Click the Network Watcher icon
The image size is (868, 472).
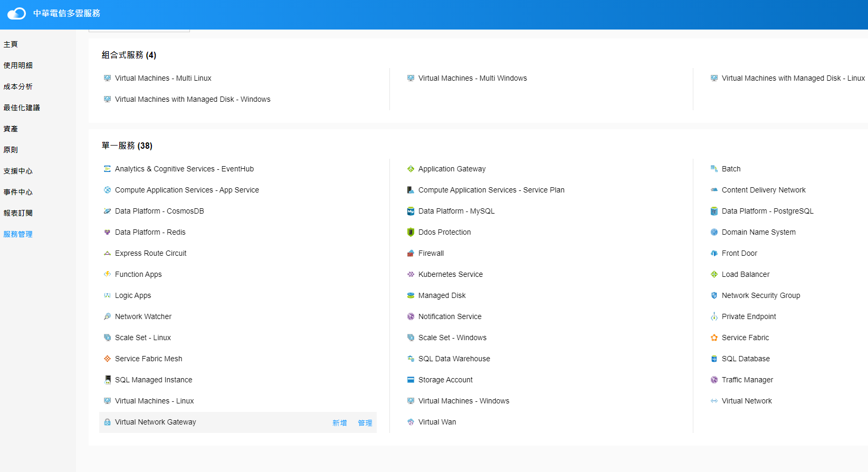click(x=108, y=316)
